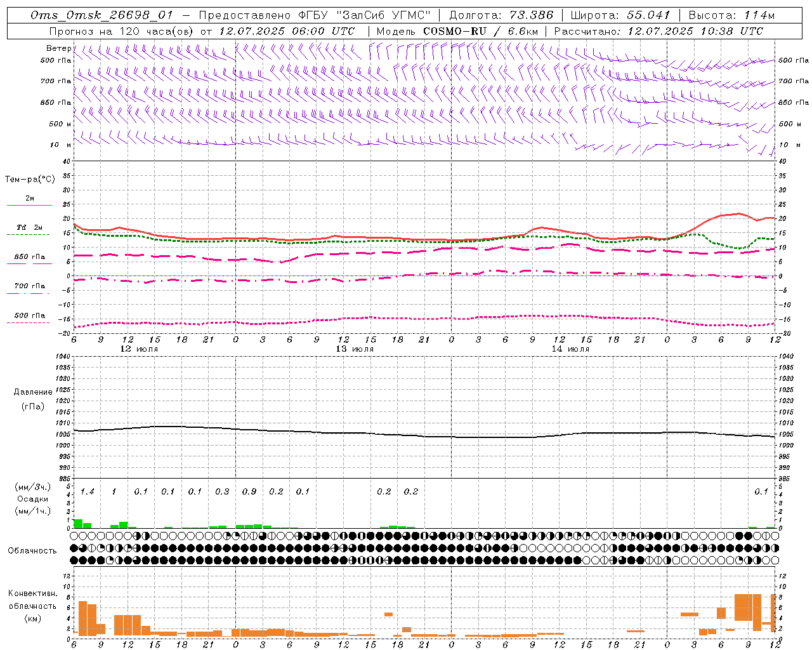This screenshot has width=812, height=650.
Task: Click the model name COSMO-RU / 6.6км
Action: tap(481, 31)
